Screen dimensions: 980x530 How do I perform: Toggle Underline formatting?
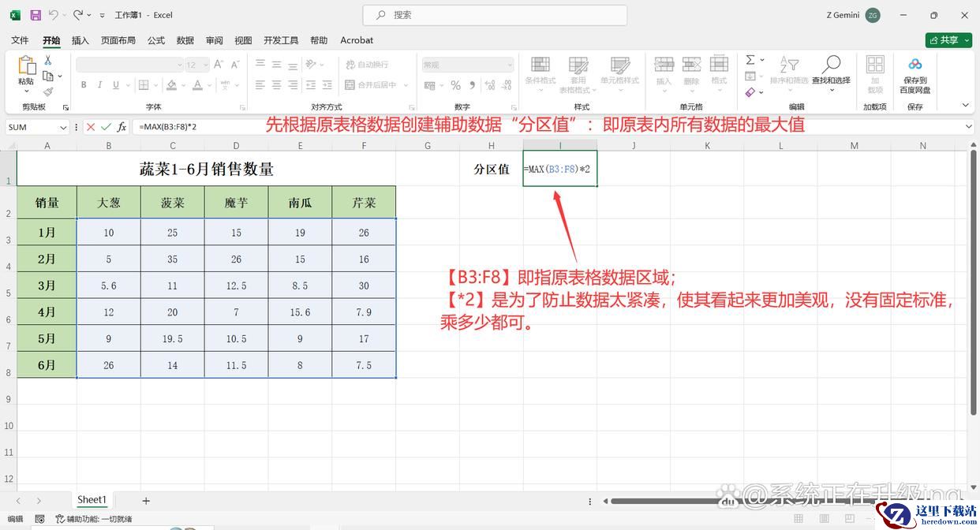point(116,85)
